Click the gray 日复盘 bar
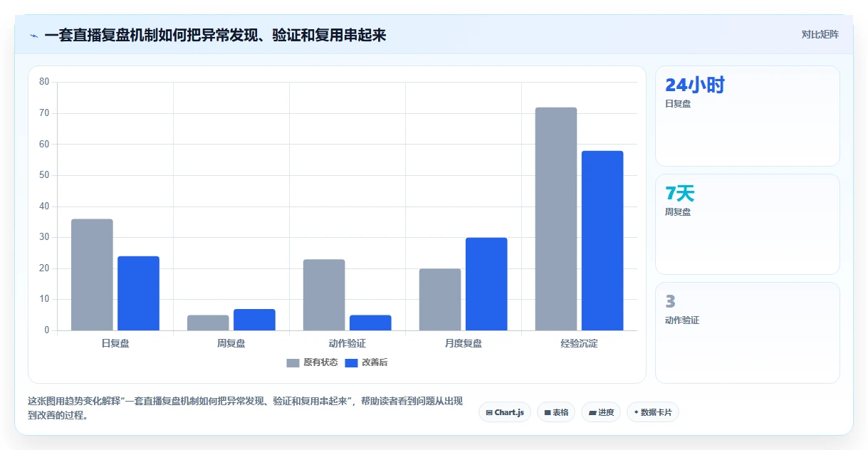This screenshot has width=868, height=450. [x=92, y=275]
